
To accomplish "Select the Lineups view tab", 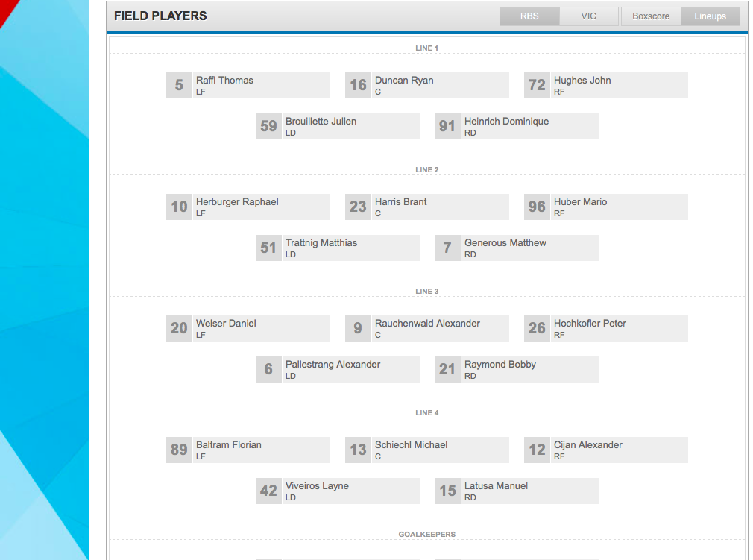I will point(710,16).
